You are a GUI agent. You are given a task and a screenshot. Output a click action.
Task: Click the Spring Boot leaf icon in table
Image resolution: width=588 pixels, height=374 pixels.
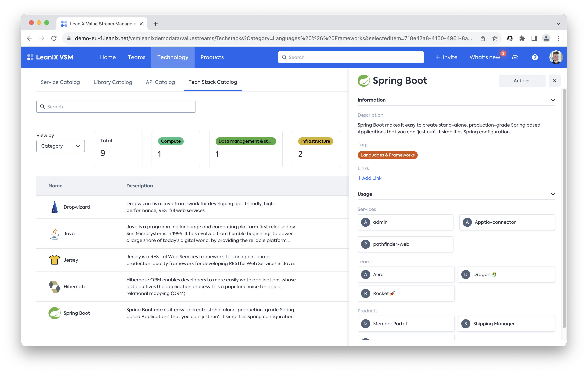click(x=54, y=313)
